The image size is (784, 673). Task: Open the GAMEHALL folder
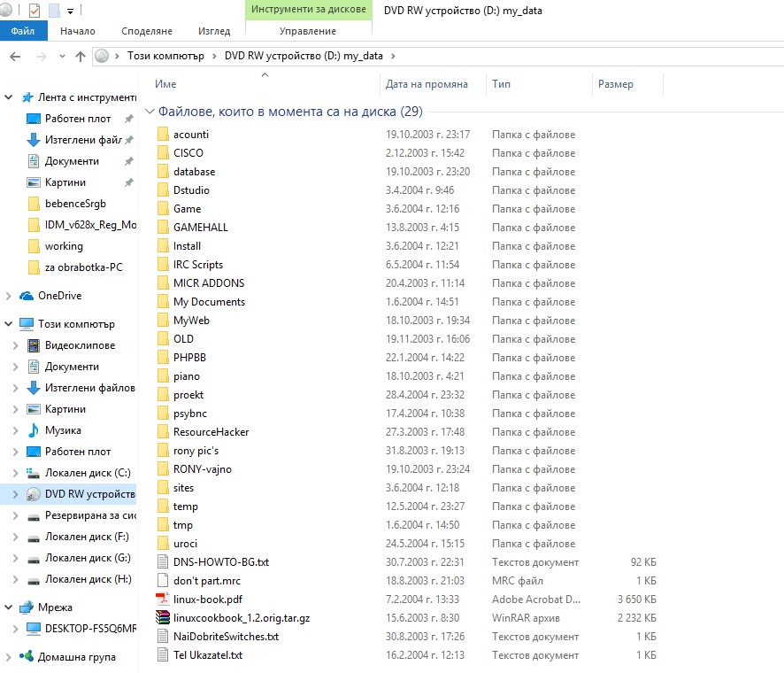(x=200, y=228)
